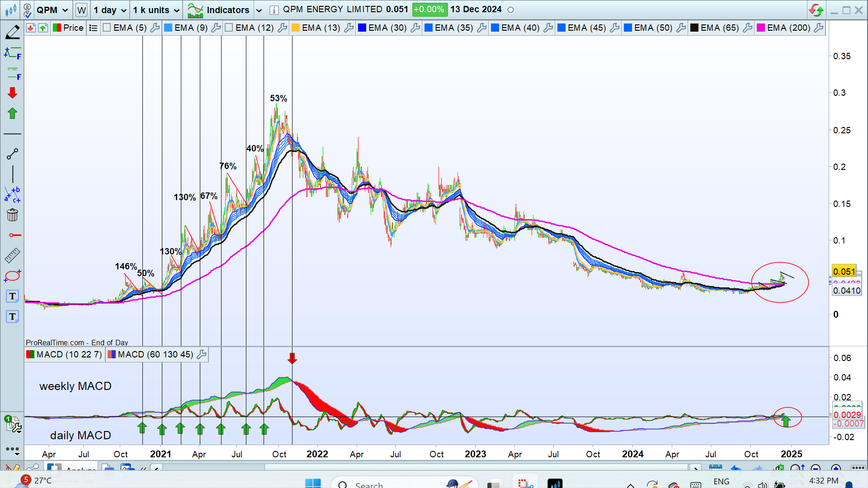The image size is (868, 488).
Task: Click the QPM Energy info icon
Action: [274, 9]
